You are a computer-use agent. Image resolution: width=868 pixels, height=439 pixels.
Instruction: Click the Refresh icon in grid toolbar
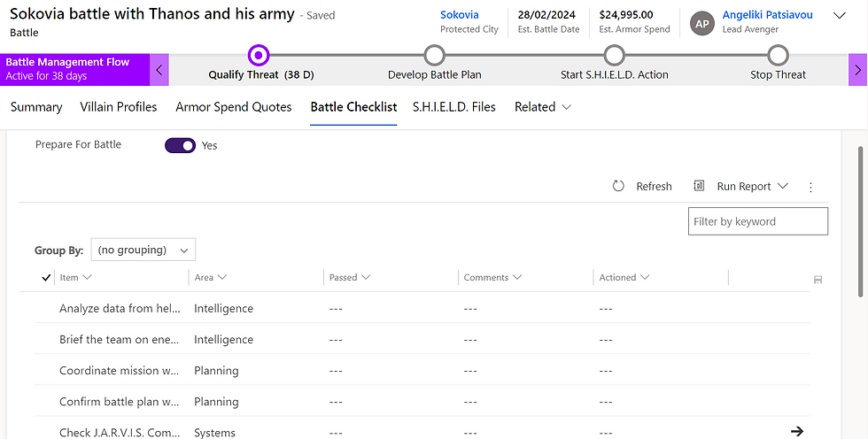pos(618,187)
